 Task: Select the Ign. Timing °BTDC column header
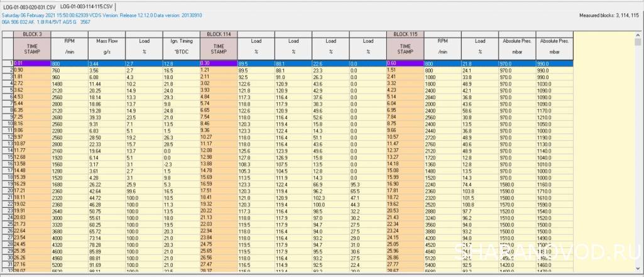(180, 46)
